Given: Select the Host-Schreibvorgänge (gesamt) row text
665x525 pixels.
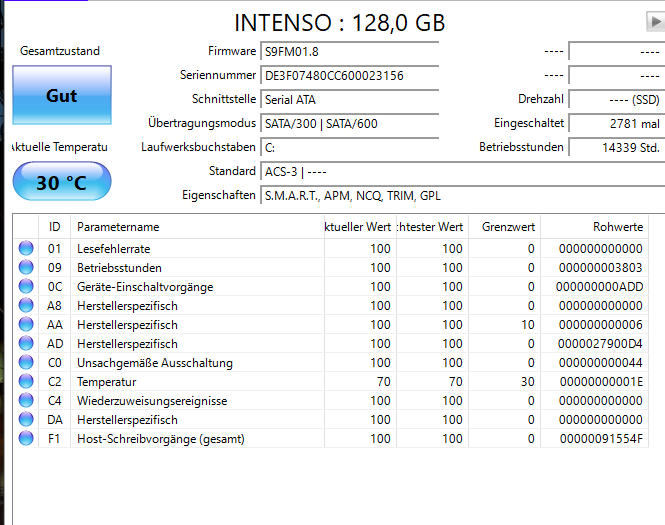Looking at the screenshot, I should [161, 438].
